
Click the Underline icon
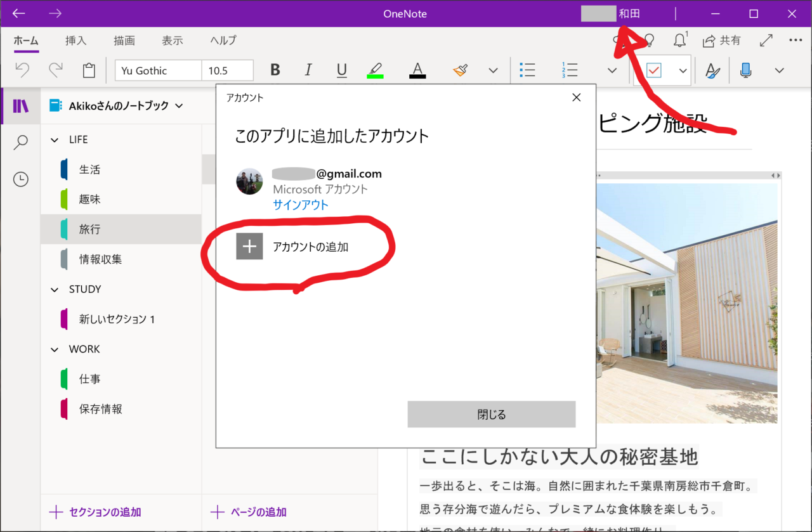(x=341, y=70)
